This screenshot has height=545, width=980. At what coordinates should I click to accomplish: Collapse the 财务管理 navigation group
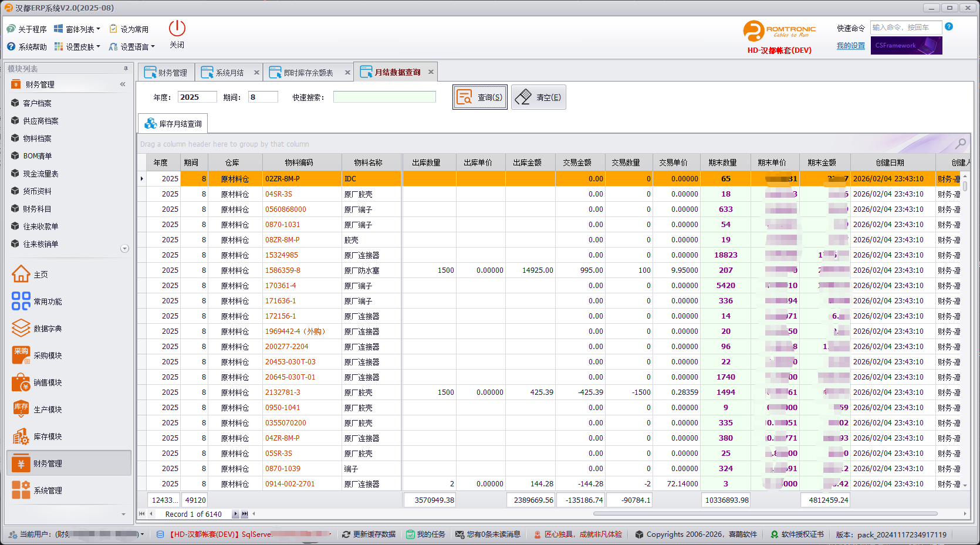coord(123,84)
